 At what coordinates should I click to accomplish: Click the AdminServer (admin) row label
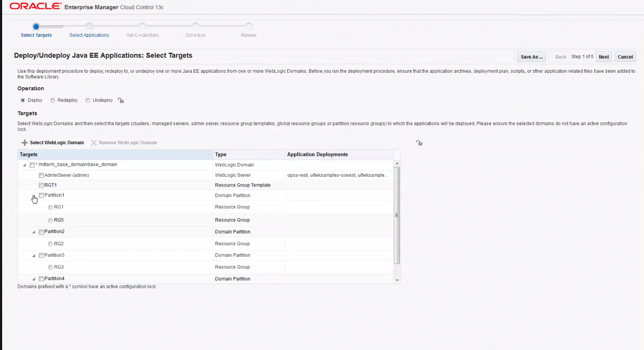pyautogui.click(x=67, y=175)
